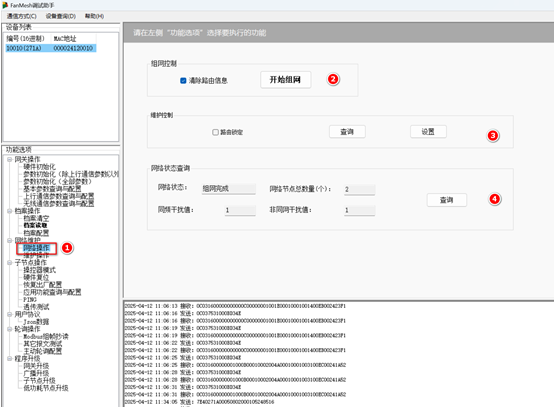Collapse the 子节点操作 tree node
This screenshot has height=408, width=554.
point(10,262)
